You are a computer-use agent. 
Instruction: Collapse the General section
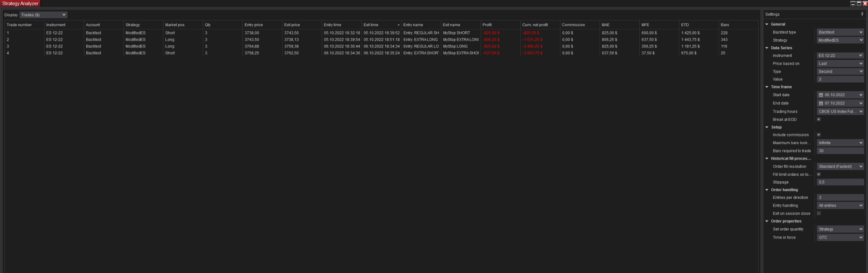[x=767, y=24]
